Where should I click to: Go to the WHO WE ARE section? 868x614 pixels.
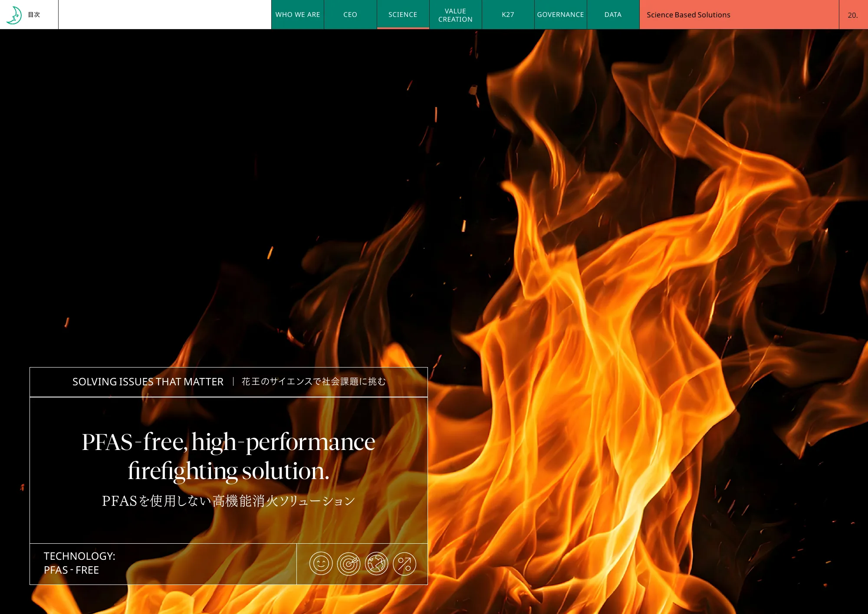pyautogui.click(x=297, y=15)
